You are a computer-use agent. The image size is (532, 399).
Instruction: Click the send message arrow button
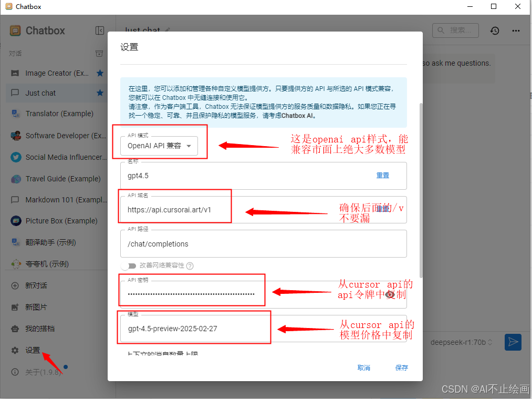click(x=513, y=342)
